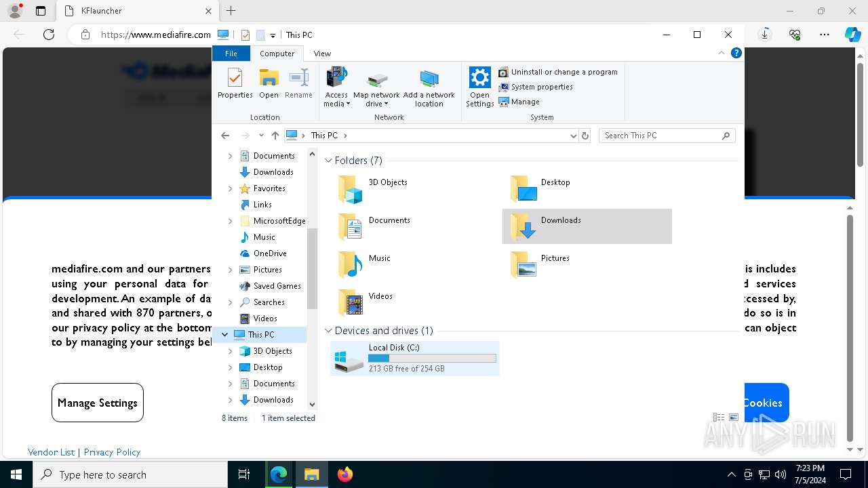
Task: Go up one folder level arrow
Action: (x=275, y=136)
